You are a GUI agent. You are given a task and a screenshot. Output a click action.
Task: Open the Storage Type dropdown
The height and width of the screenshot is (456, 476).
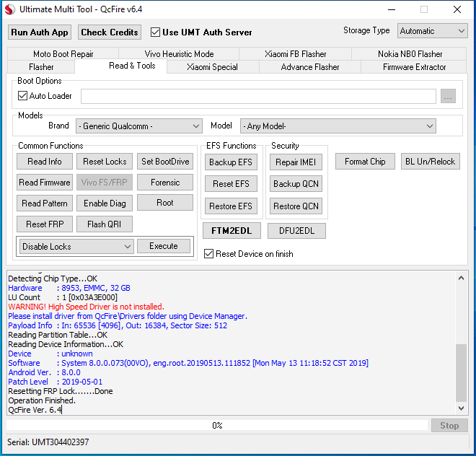point(432,31)
